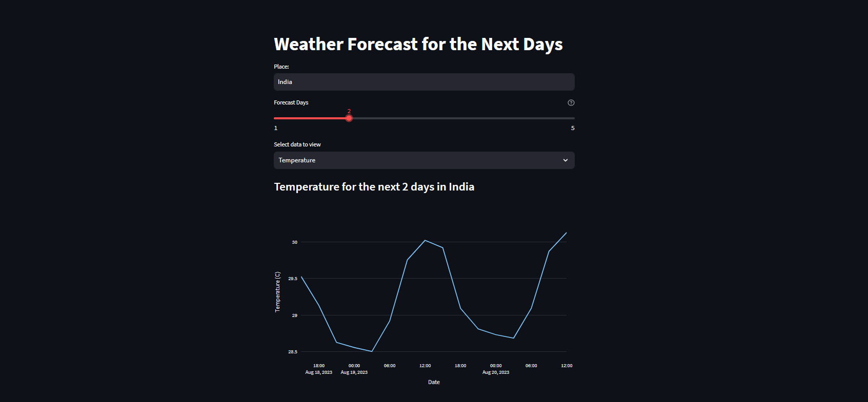
Task: Click the red Forecast Days slider handle
Action: pos(349,118)
